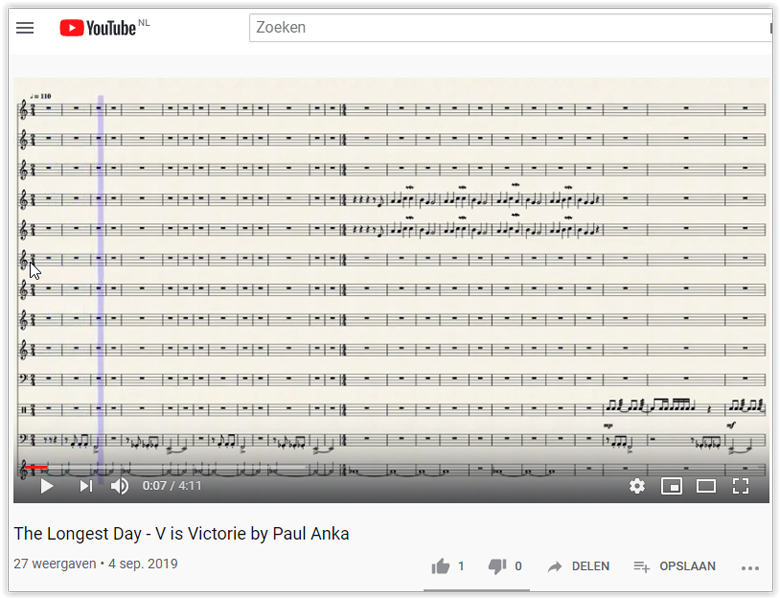This screenshot has height=599, width=780.
Task: Click the like count number 1
Action: click(x=461, y=566)
